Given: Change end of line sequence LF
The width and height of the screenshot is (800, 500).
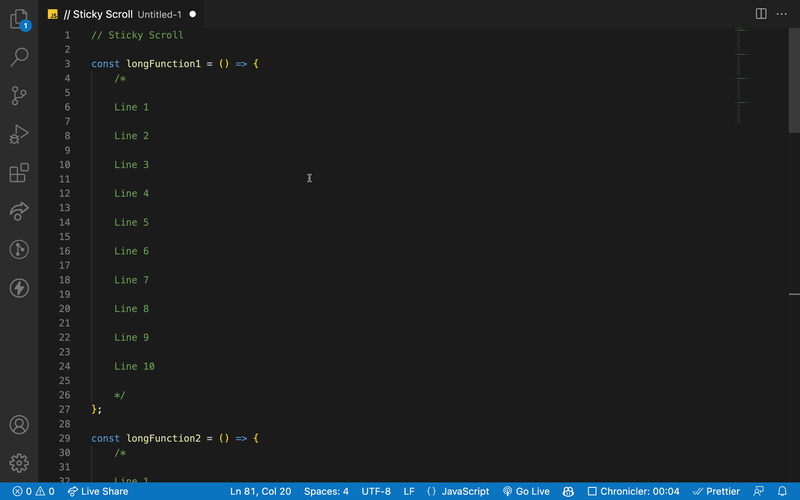Looking at the screenshot, I should (409, 491).
